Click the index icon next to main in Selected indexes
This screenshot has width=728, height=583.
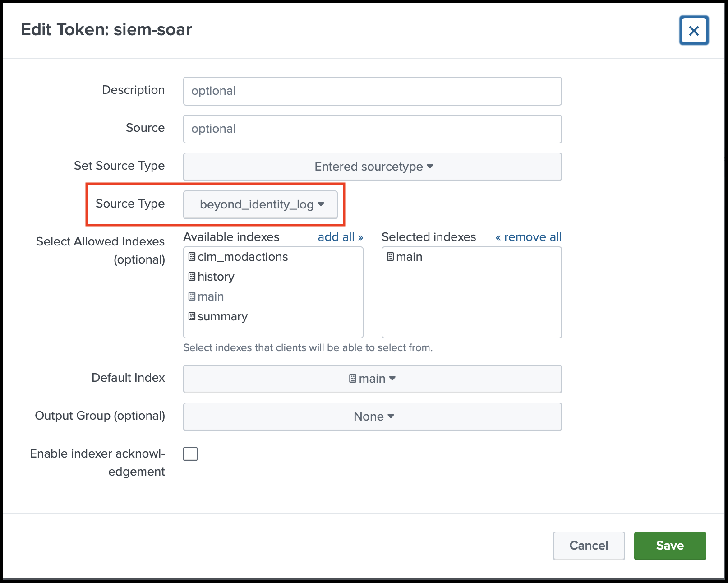point(391,256)
